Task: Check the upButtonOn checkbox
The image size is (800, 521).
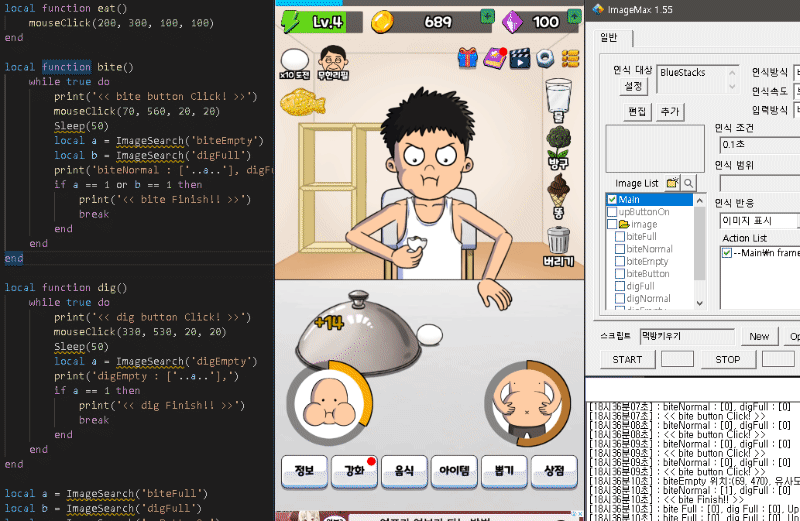Action: (612, 212)
